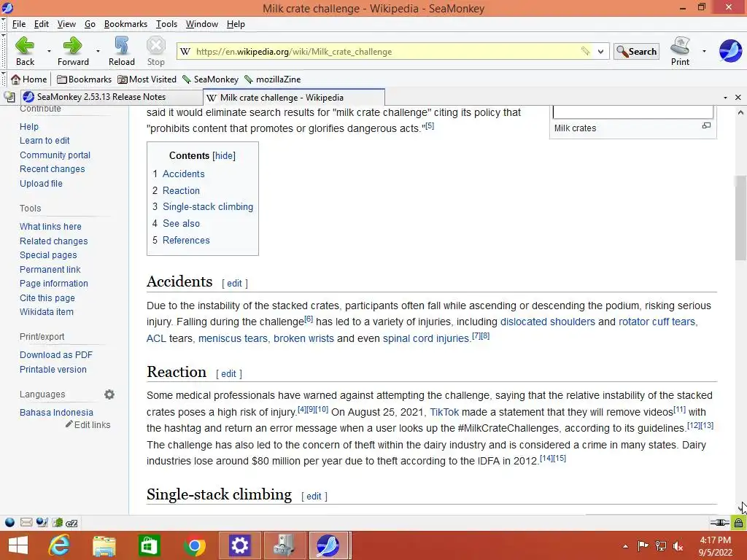
Task: Click the SeaMonkey throbber logo
Action: pos(730,51)
